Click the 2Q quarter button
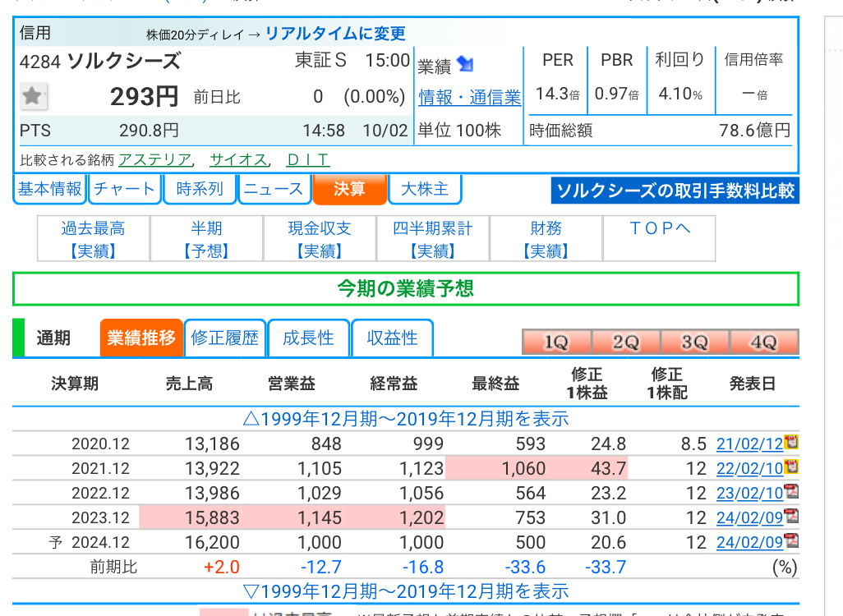 coord(626,342)
